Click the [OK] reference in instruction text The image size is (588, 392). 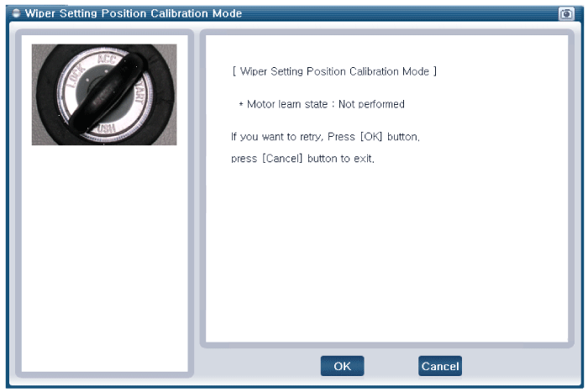[x=370, y=136]
